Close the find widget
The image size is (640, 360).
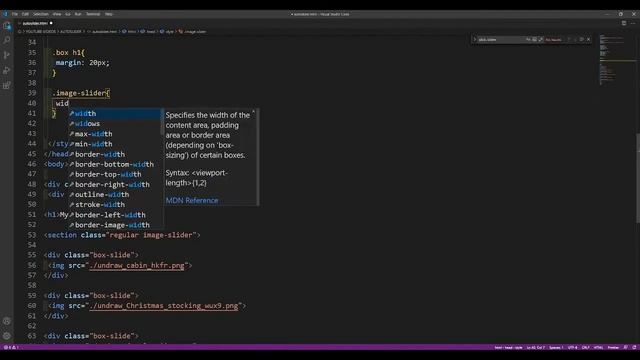click(x=589, y=40)
